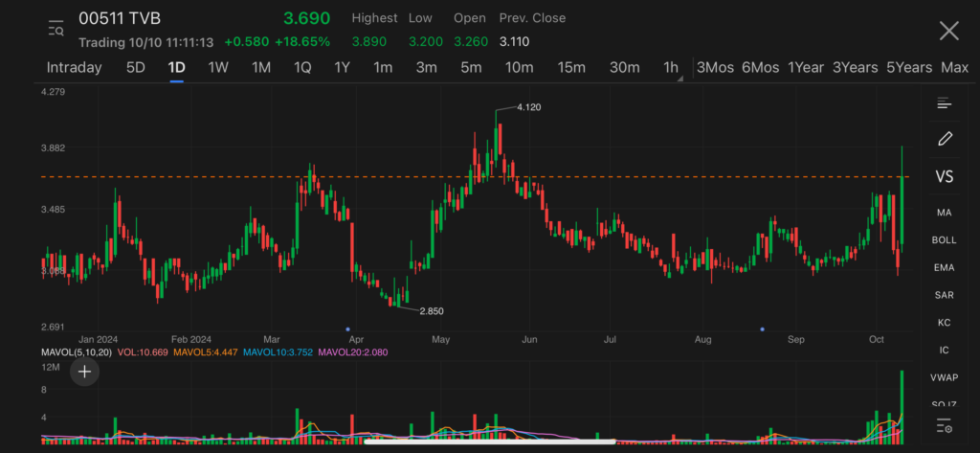Switch to the Intraday chart tab

(74, 67)
